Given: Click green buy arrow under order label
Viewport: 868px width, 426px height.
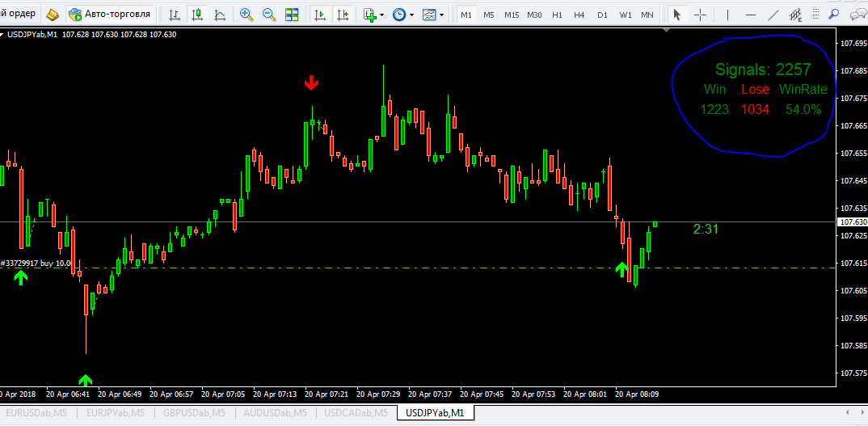Looking at the screenshot, I should tap(20, 277).
